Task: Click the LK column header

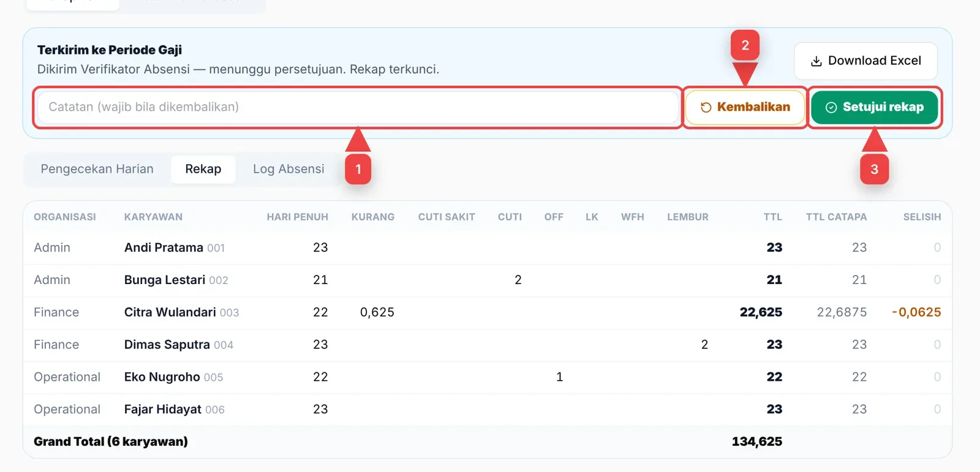Action: coord(592,217)
